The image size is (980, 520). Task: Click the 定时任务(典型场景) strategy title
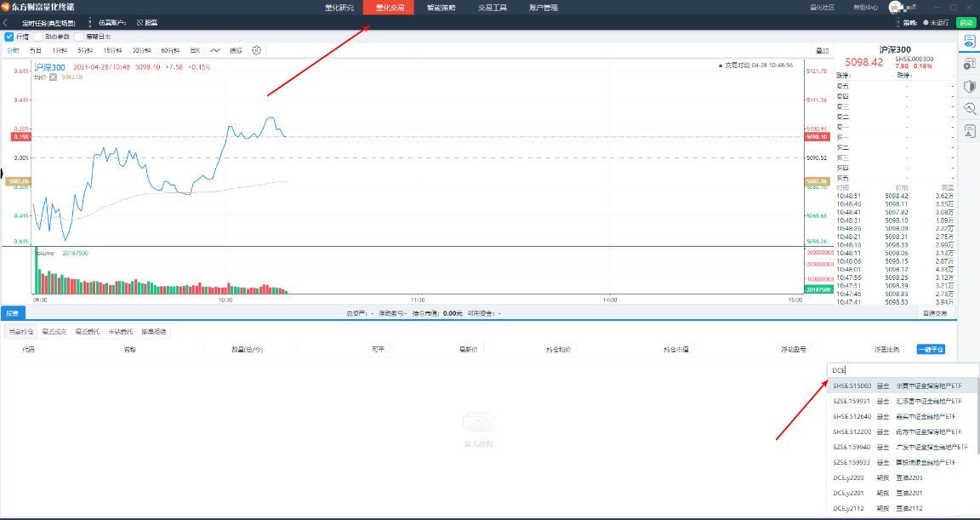tap(49, 22)
